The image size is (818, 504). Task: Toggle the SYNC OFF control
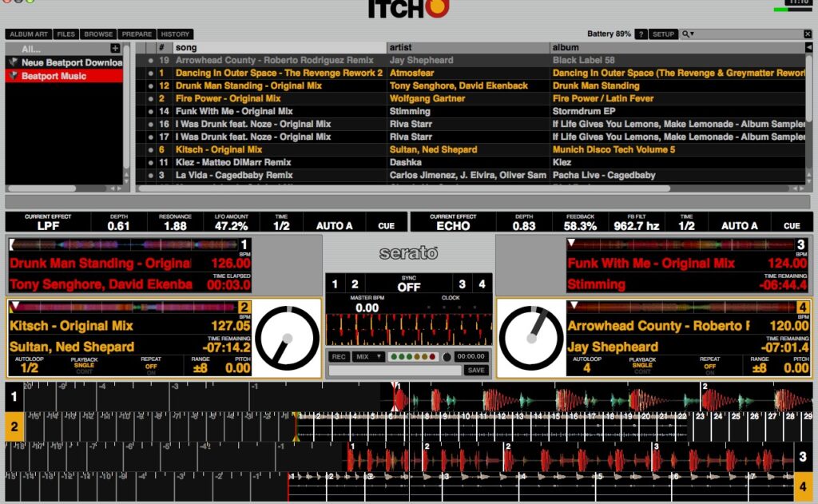tap(409, 287)
